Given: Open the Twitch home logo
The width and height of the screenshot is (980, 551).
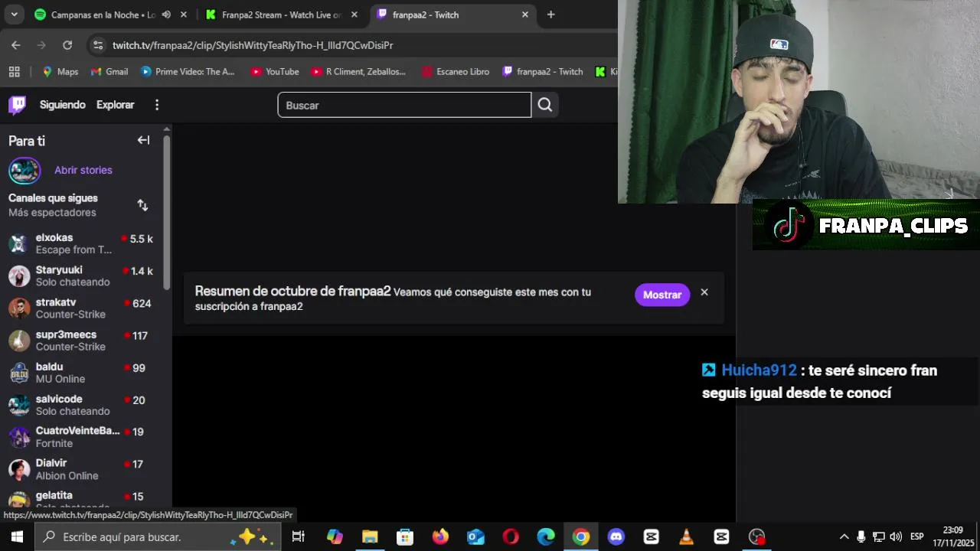Looking at the screenshot, I should (x=17, y=105).
